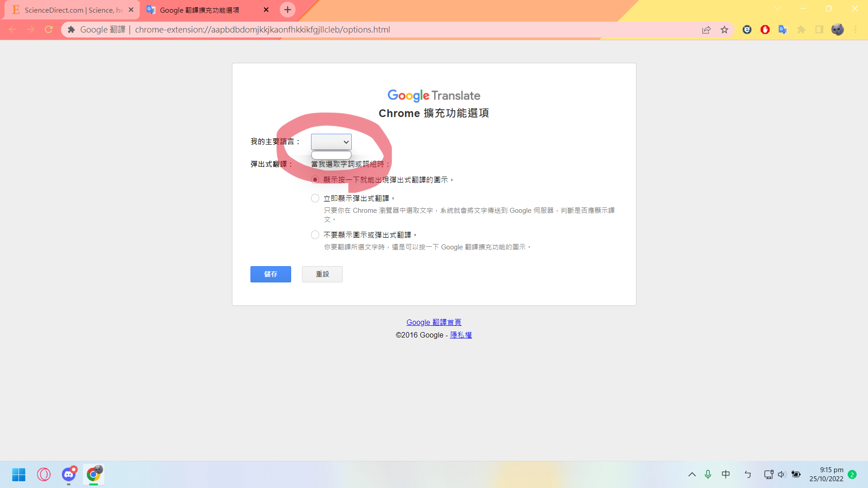The width and height of the screenshot is (868, 488).
Task: Enable show icon popup translation radio button
Action: click(x=315, y=179)
